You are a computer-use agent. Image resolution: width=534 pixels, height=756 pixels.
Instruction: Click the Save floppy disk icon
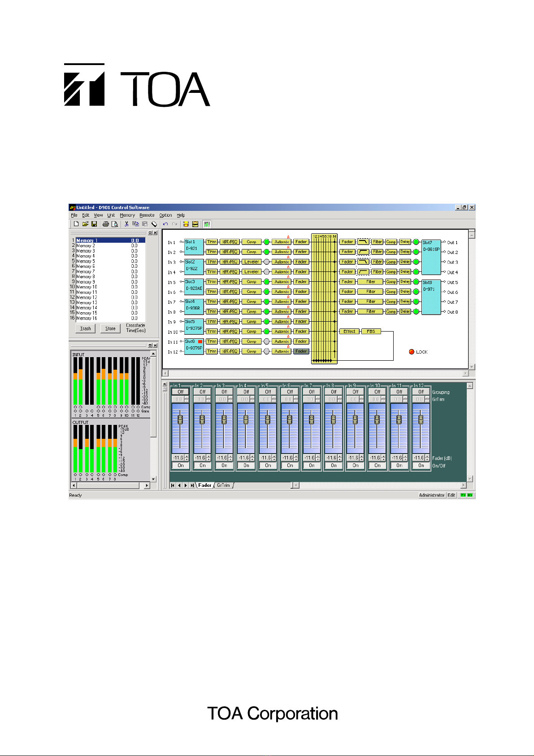coord(94,224)
